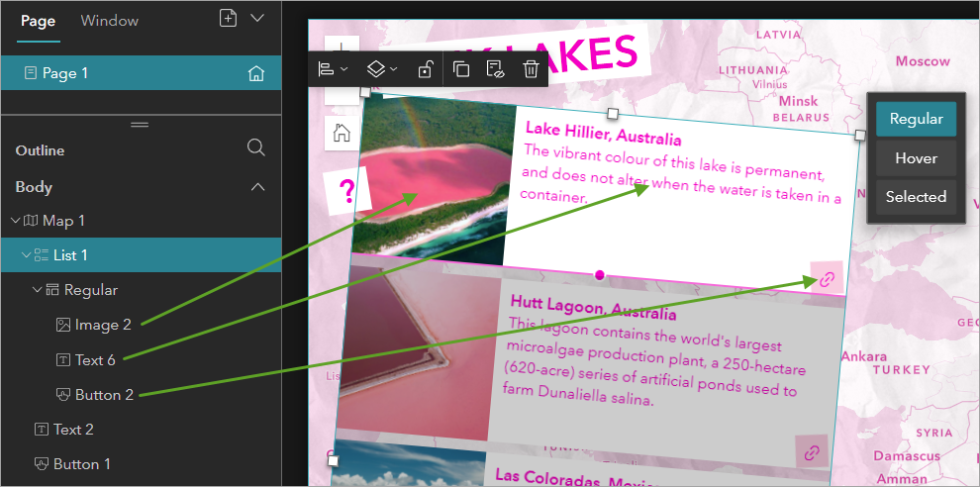980x487 pixels.
Task: Click the map default extent home button
Action: pyautogui.click(x=342, y=134)
